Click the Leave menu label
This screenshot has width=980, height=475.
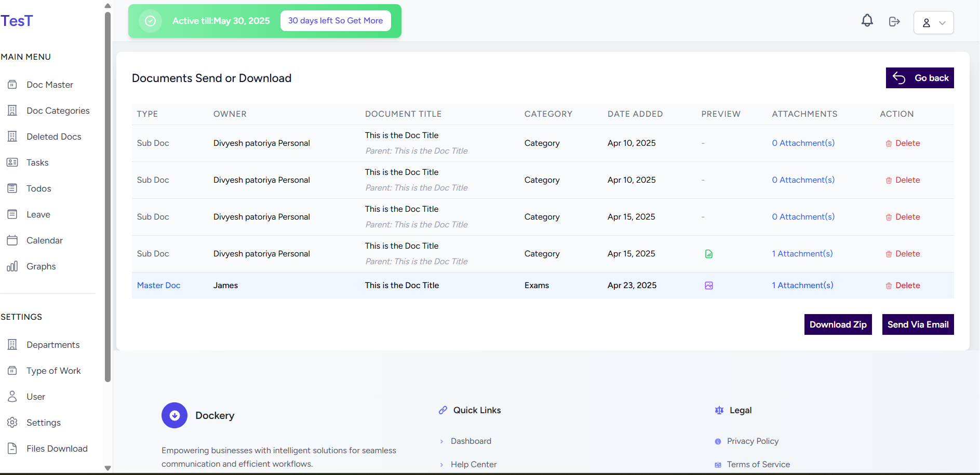point(38,214)
